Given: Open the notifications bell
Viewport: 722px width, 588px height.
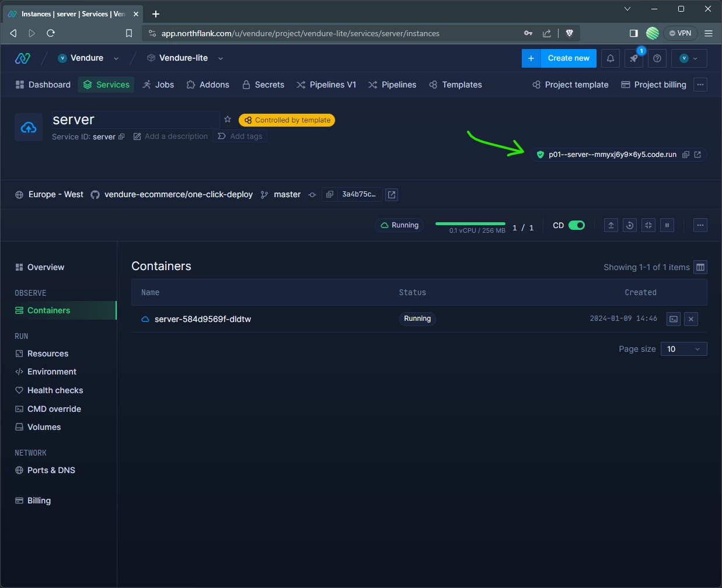Looking at the screenshot, I should [610, 58].
